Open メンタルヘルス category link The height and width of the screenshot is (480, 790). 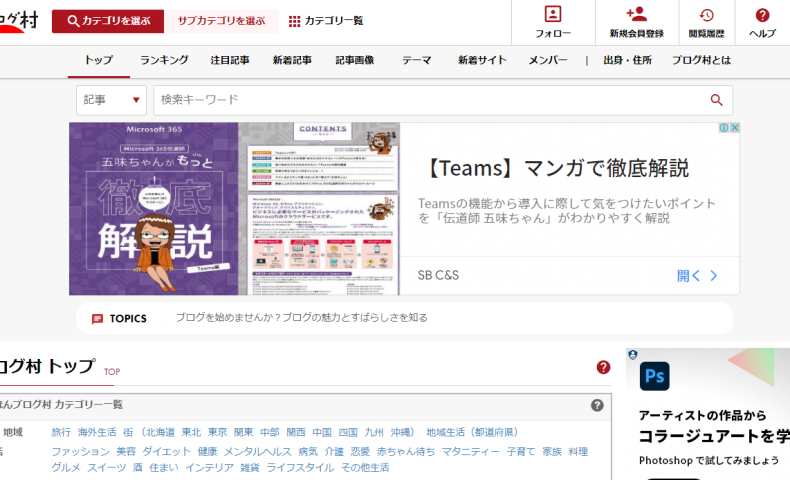(x=257, y=451)
